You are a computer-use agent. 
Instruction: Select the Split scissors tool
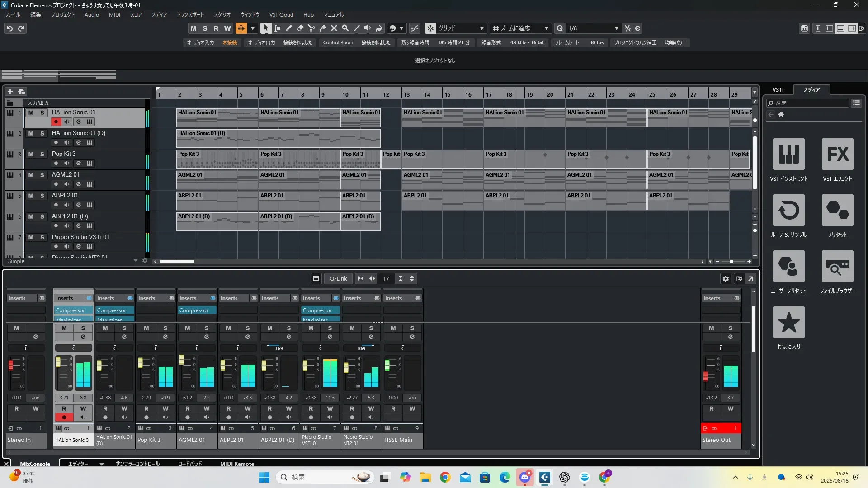(x=311, y=28)
